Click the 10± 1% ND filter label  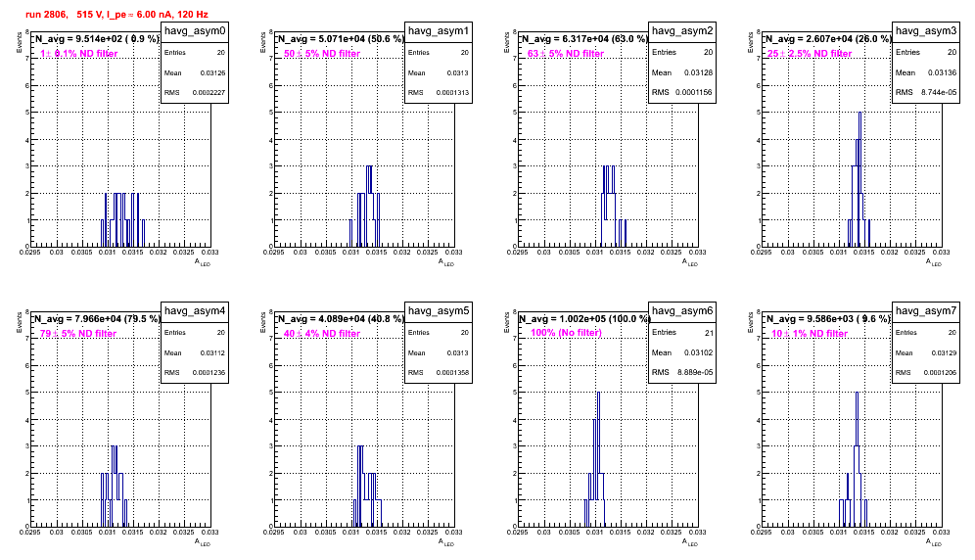click(x=810, y=334)
